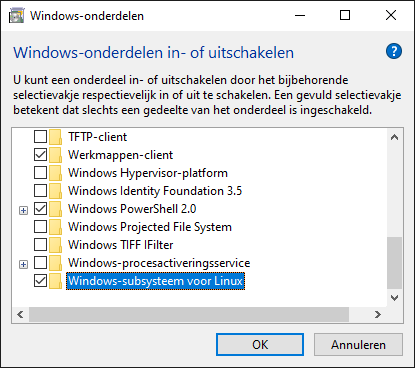Select the Windows TIFF IFilter entry
This screenshot has width=415, height=368.
pos(121,245)
